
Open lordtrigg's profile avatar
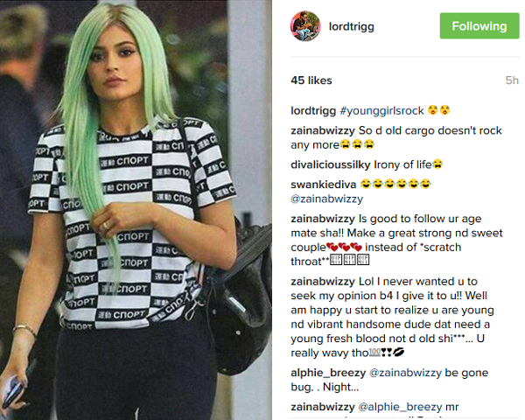coord(305,26)
